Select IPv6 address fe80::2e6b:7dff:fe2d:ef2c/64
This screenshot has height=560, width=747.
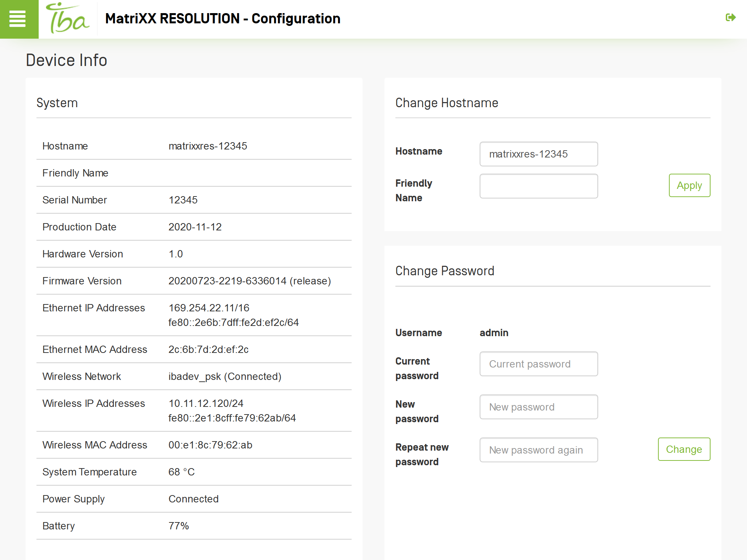coord(233,323)
